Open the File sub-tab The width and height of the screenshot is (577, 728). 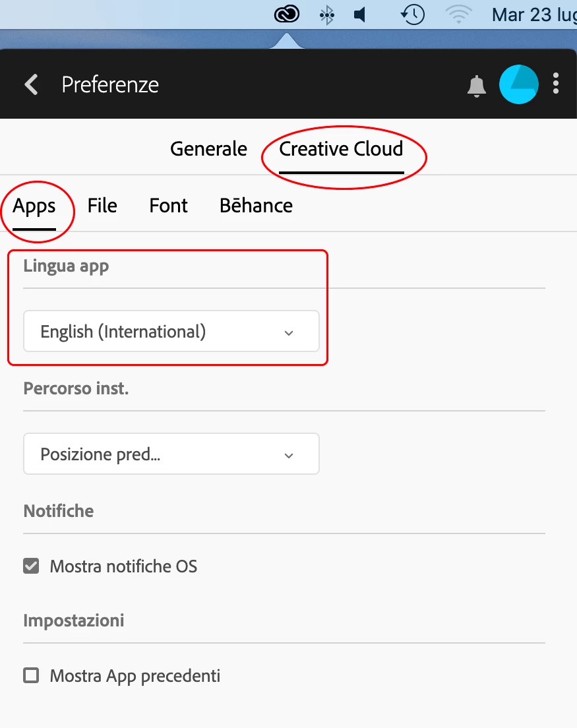coord(102,206)
